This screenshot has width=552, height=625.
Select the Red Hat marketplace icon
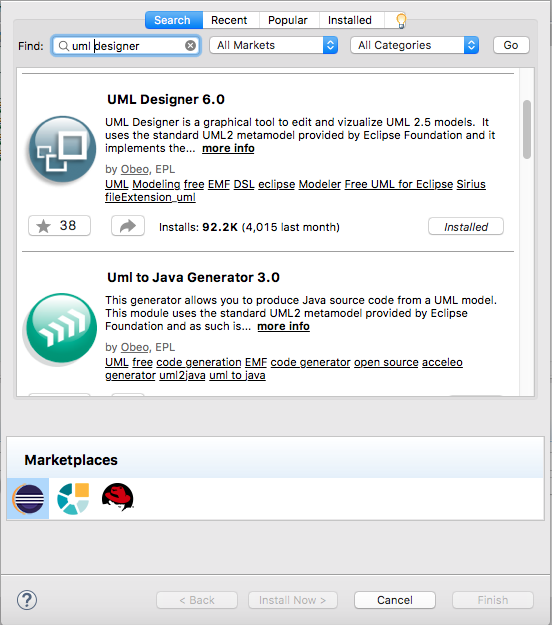(x=117, y=497)
